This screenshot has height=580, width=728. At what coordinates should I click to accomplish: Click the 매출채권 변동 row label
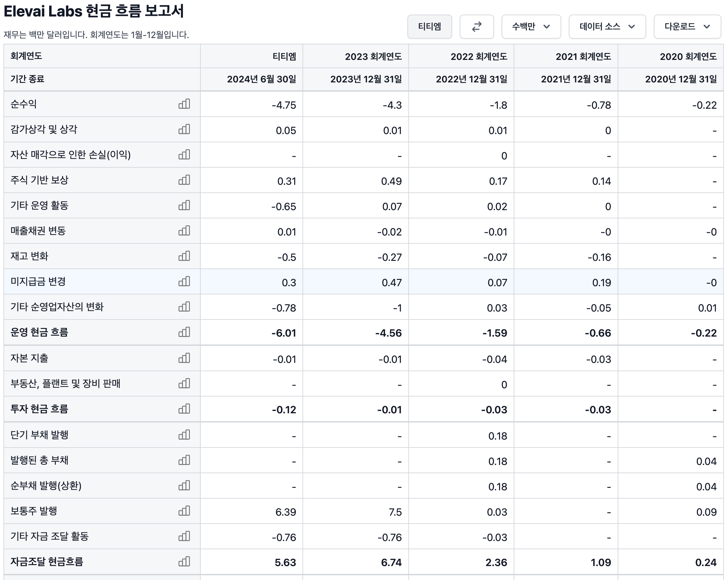38,231
